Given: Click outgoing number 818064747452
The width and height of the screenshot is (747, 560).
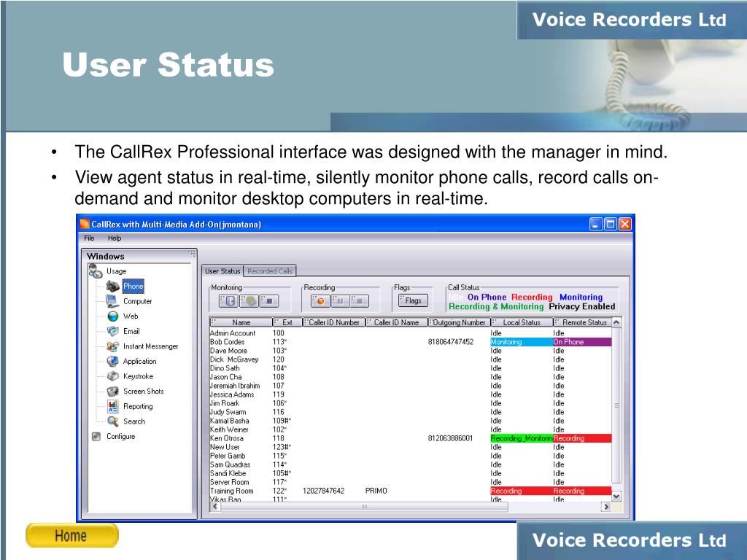Looking at the screenshot, I should (x=451, y=342).
